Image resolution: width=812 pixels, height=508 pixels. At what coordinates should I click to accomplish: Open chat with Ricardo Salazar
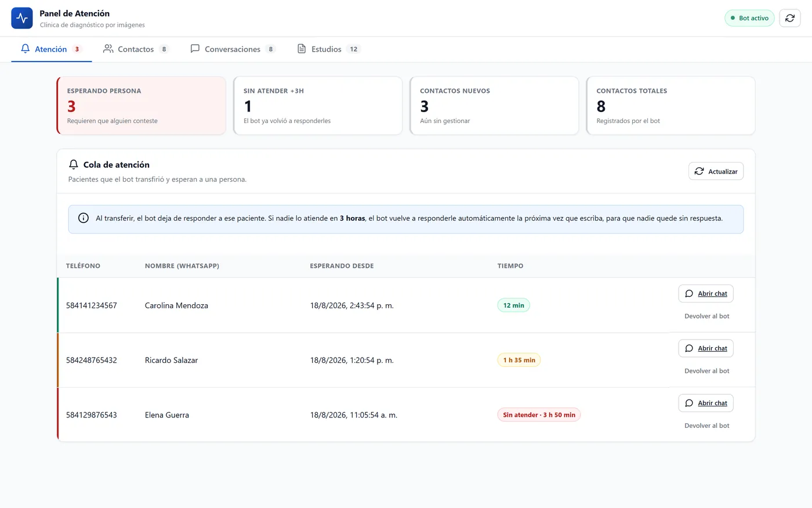pyautogui.click(x=706, y=348)
